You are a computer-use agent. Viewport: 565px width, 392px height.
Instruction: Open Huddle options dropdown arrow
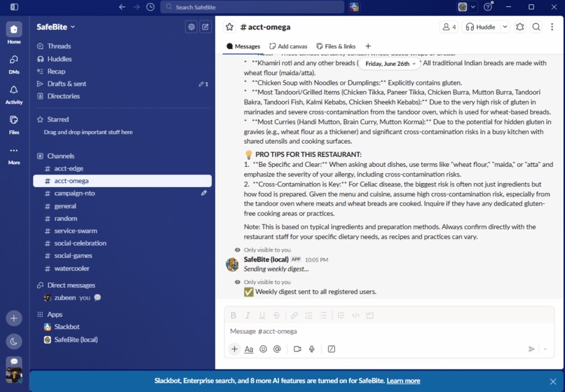(505, 27)
